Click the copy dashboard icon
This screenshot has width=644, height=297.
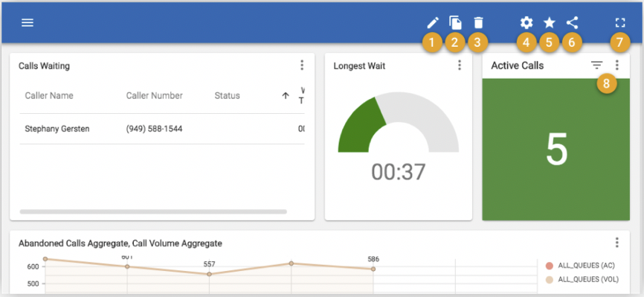coord(455,22)
